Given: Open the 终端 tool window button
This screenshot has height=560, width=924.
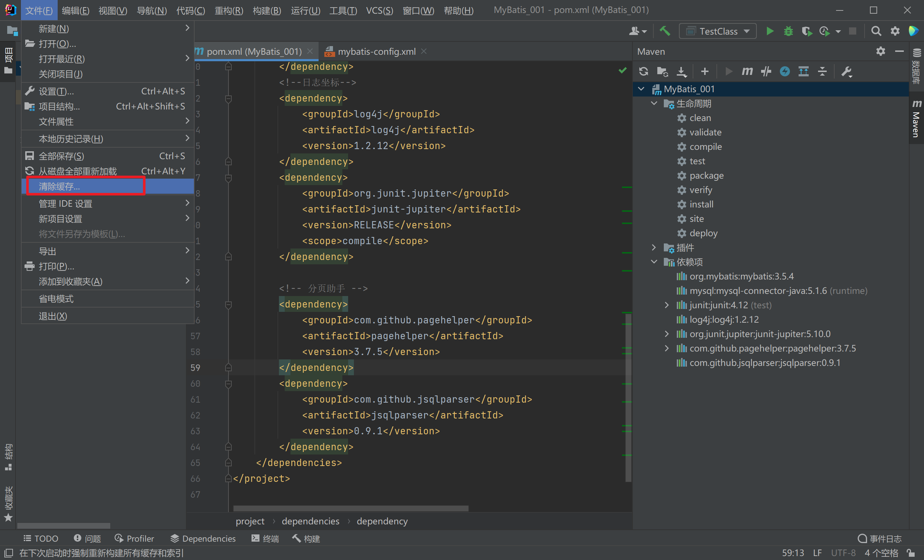Looking at the screenshot, I should click(x=266, y=539).
